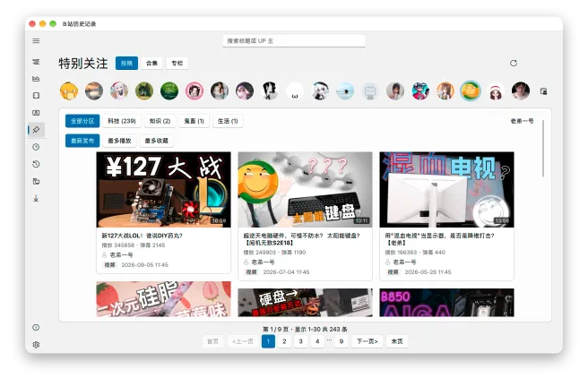Click current page 1 button
The image size is (588, 387).
click(268, 341)
